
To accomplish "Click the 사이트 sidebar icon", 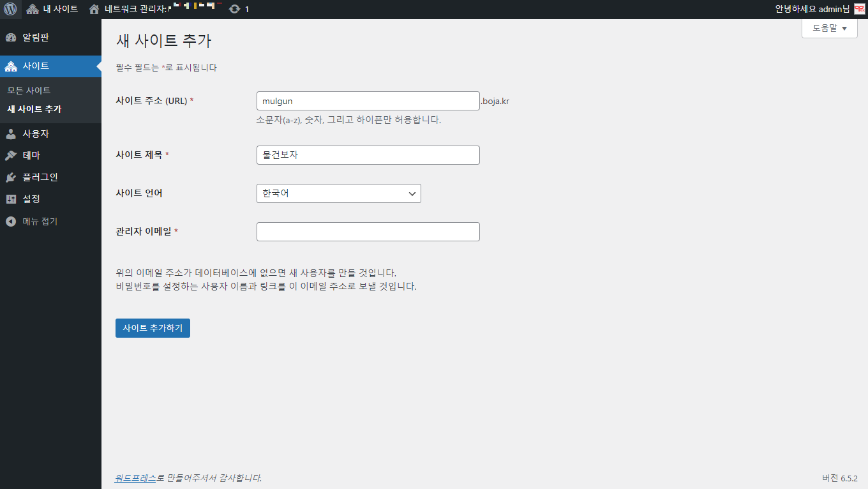I will (x=11, y=66).
